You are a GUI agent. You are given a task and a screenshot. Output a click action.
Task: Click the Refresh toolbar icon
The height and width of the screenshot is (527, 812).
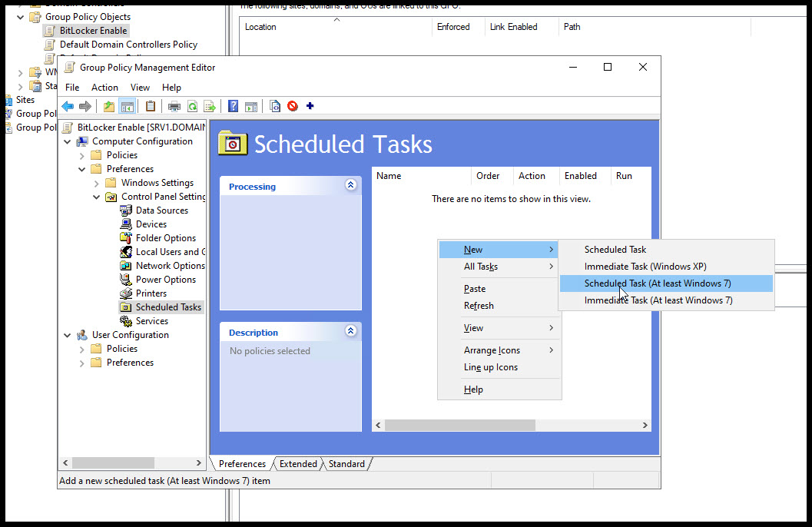click(x=192, y=106)
